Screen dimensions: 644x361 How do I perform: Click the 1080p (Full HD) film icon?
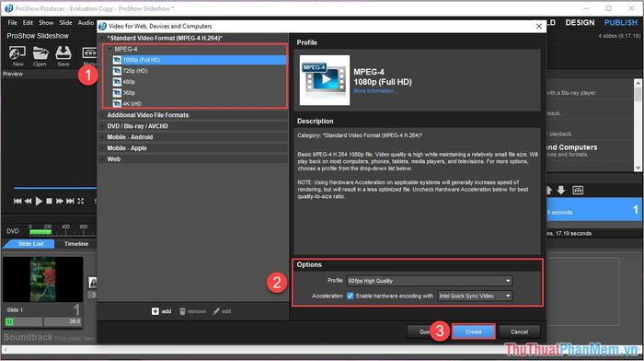(117, 60)
